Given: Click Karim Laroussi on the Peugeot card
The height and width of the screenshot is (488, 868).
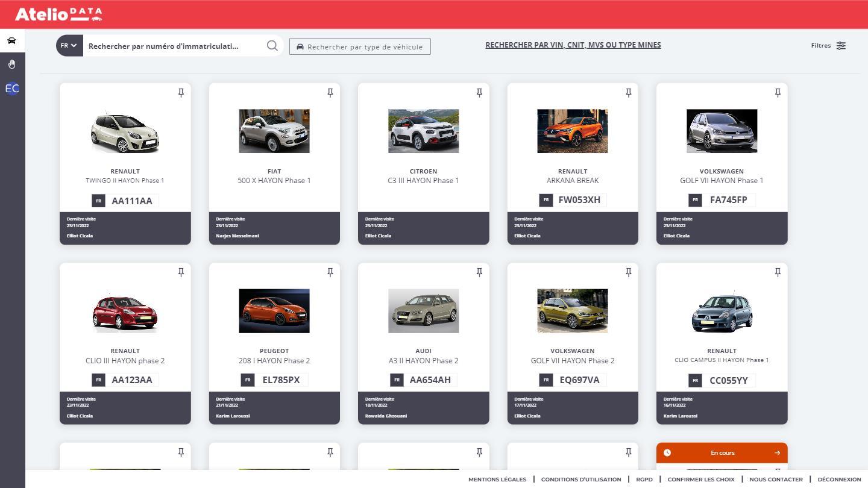Looking at the screenshot, I should [233, 416].
